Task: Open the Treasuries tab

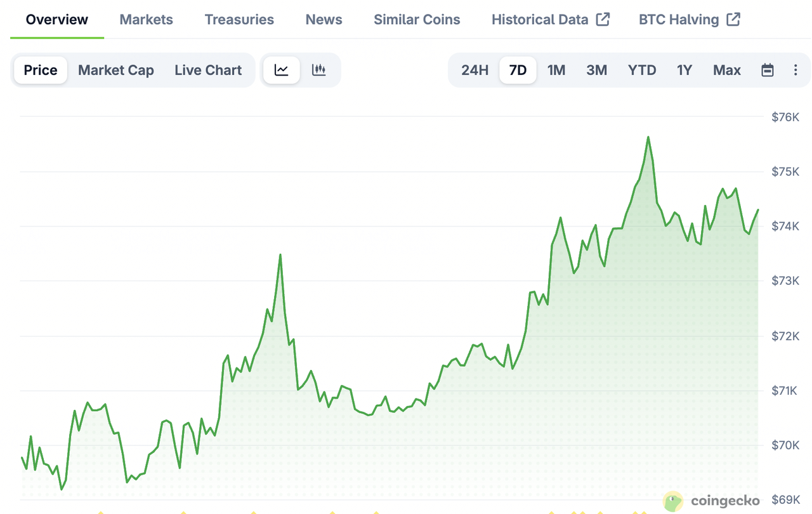Action: 239,19
